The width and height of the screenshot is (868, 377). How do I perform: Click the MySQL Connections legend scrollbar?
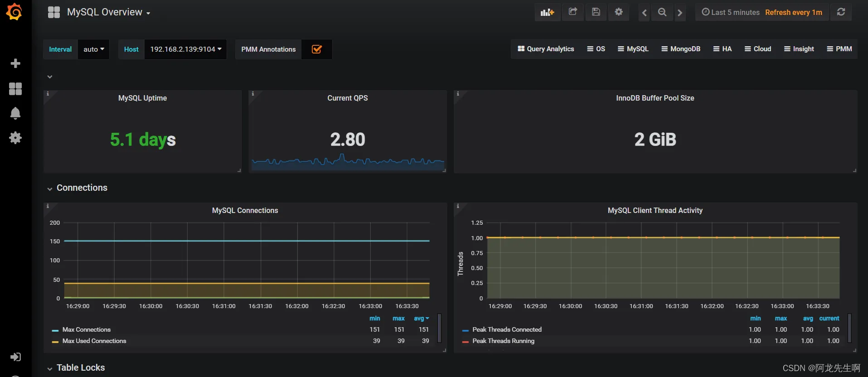pos(439,328)
